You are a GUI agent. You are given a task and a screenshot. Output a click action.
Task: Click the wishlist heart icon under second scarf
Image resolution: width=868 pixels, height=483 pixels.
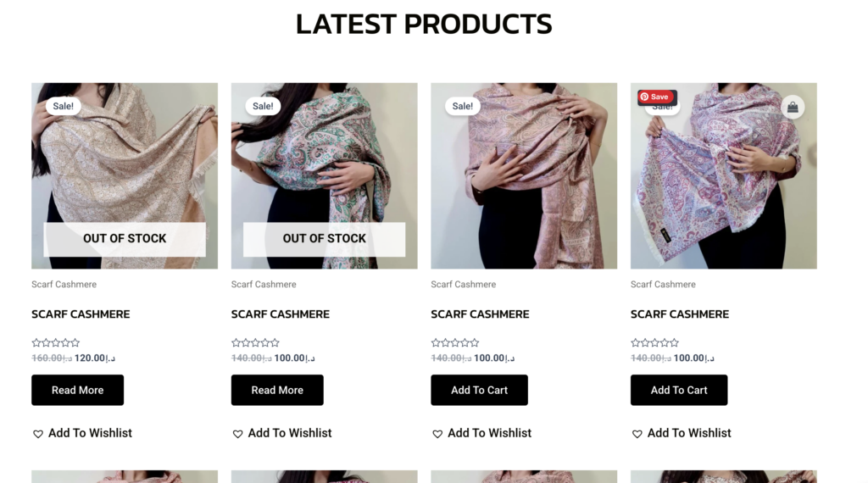(237, 434)
